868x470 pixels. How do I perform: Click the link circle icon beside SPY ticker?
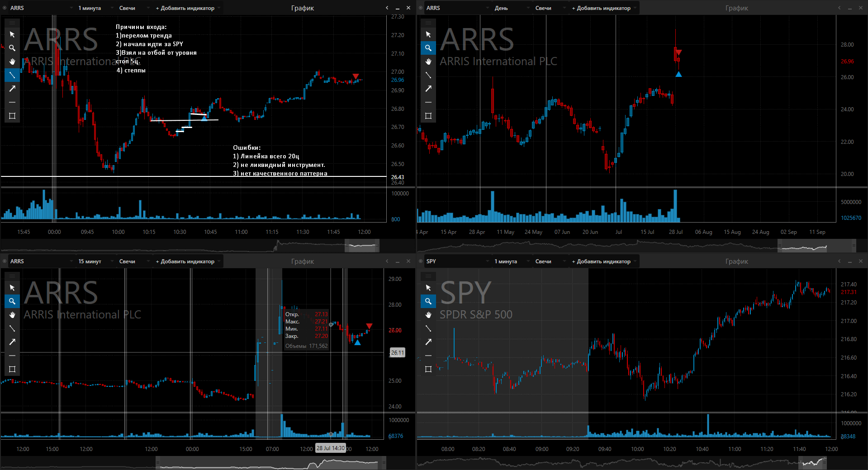click(x=421, y=261)
